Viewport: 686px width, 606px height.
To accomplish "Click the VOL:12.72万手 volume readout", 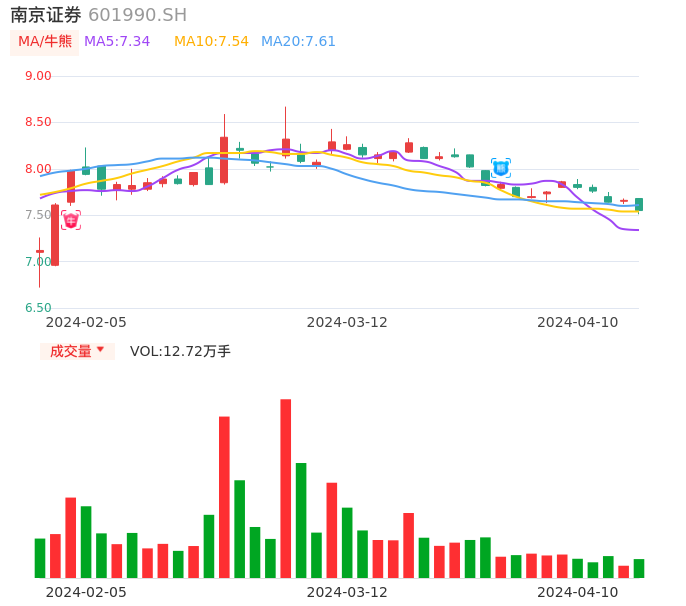I will 180,351.
